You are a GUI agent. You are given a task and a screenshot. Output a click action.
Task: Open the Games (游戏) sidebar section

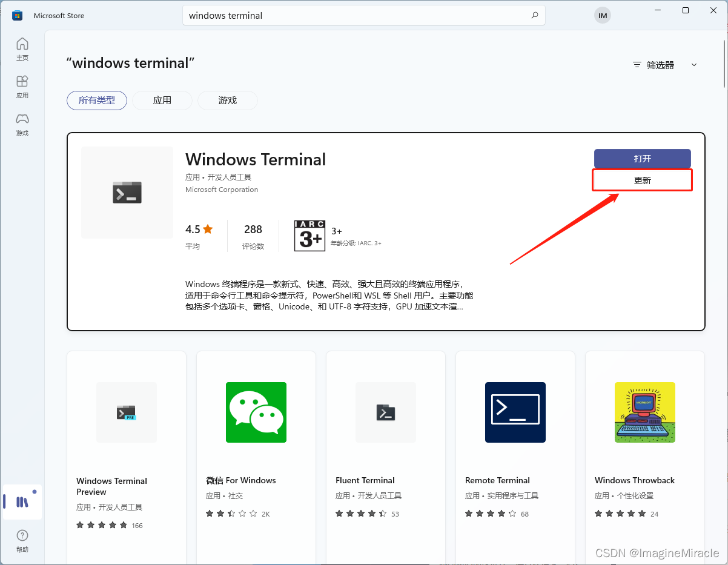(22, 124)
